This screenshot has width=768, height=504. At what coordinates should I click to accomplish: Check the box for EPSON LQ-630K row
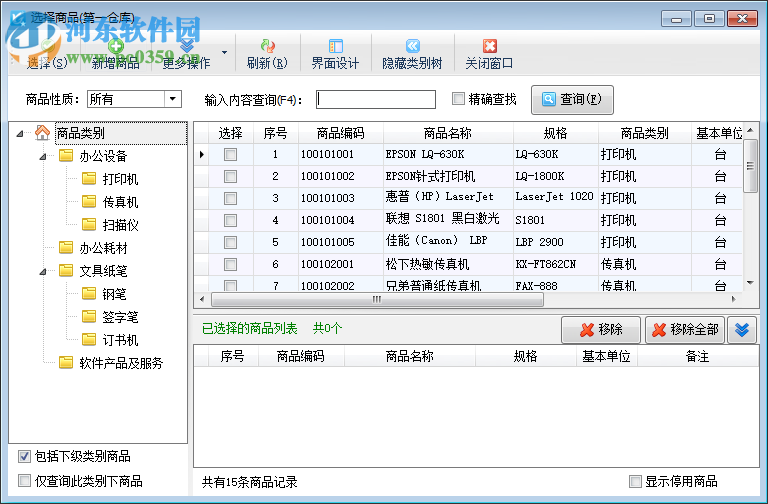[230, 154]
